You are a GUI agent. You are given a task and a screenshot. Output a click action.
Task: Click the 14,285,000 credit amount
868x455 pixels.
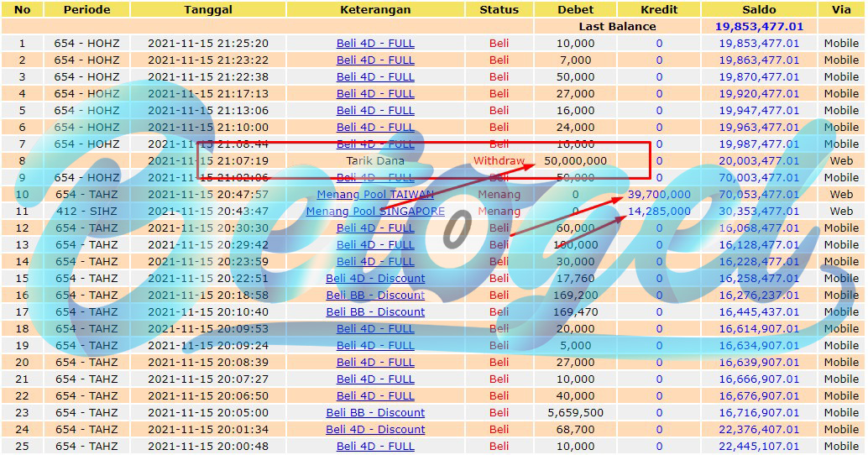pos(659,211)
